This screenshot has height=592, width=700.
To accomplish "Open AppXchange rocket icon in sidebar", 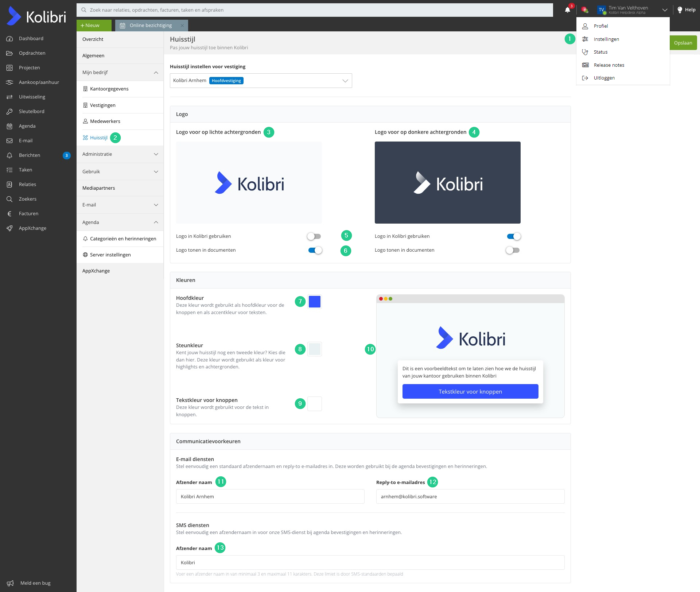I will coord(9,228).
